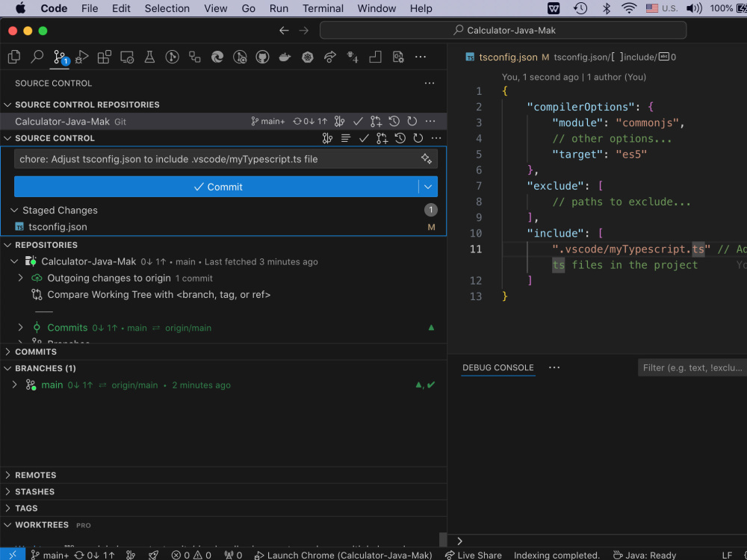Open the Selection menu
Image resolution: width=747 pixels, height=560 pixels.
[167, 8]
